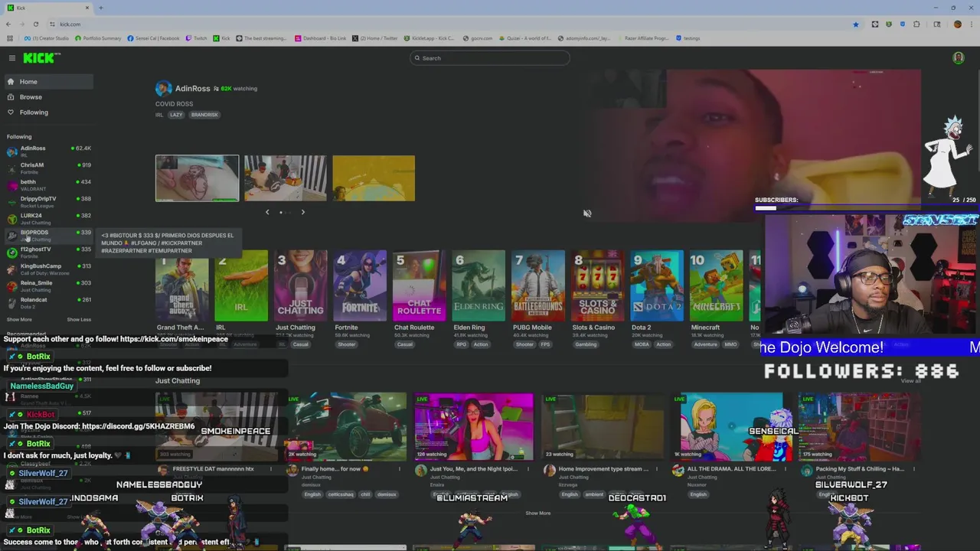Open Chrome three-dot menu
This screenshot has width=980, height=551.
(972, 24)
